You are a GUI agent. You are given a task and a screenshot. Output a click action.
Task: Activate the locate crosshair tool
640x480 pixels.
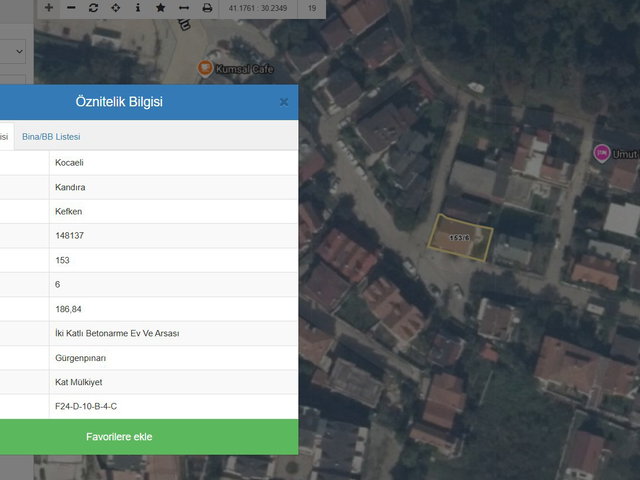coord(116,8)
